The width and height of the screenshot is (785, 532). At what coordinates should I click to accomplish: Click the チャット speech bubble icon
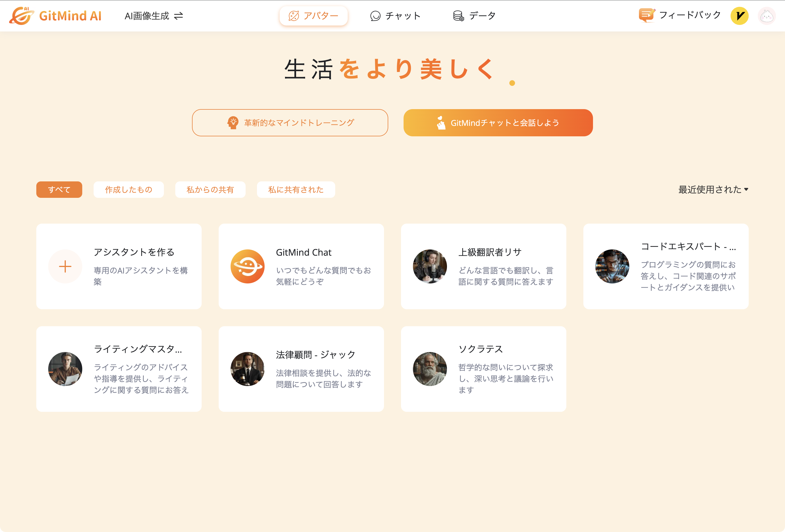tap(375, 16)
